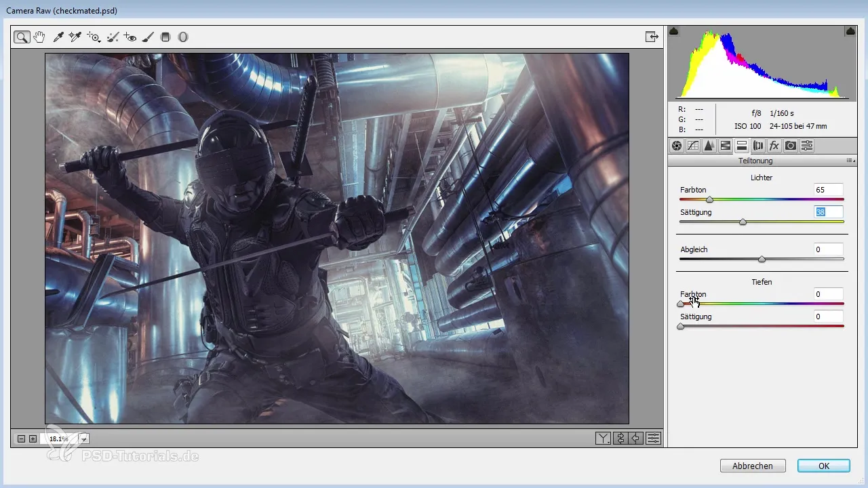Click the Tiefen Farbton slider handle
Image resolution: width=868 pixels, height=488 pixels.
tap(680, 304)
